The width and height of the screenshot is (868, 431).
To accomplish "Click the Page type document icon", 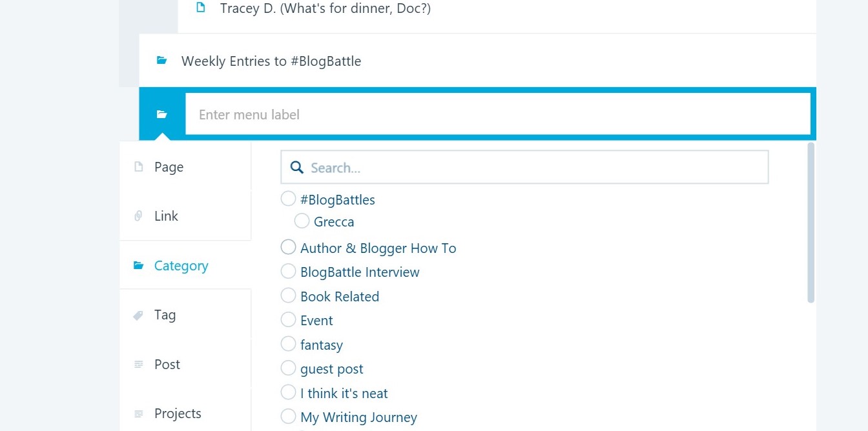I will pos(138,167).
